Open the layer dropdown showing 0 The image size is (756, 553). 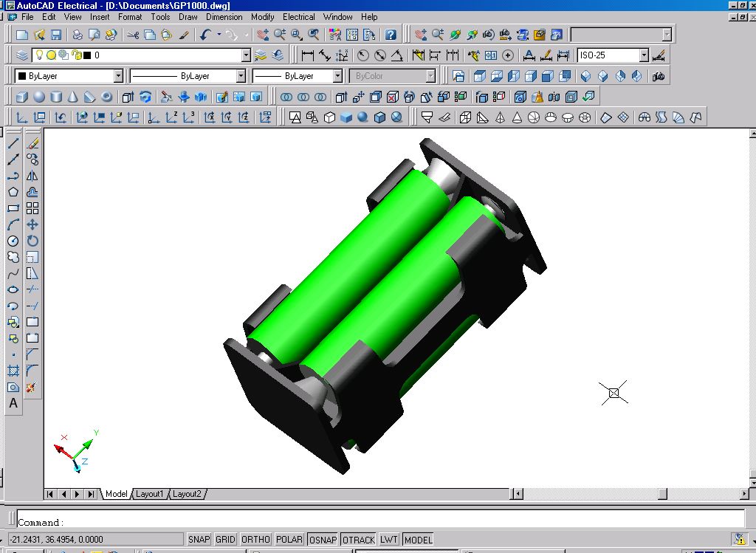pos(246,55)
